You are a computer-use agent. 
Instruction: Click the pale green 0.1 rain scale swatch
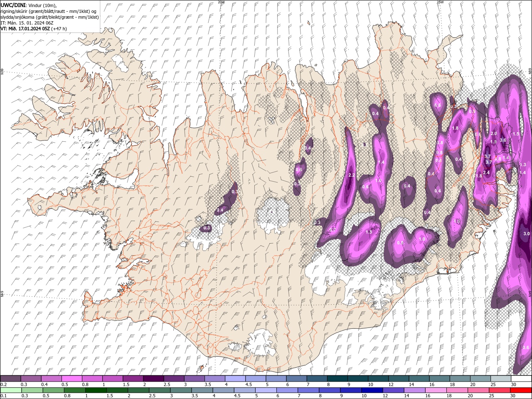[x=11, y=390]
